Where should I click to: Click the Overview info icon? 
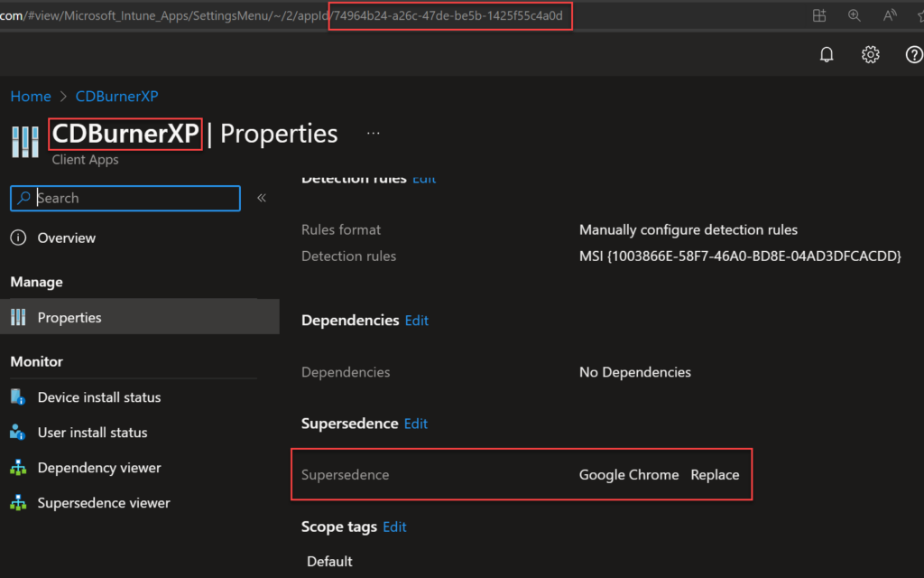[x=18, y=238]
